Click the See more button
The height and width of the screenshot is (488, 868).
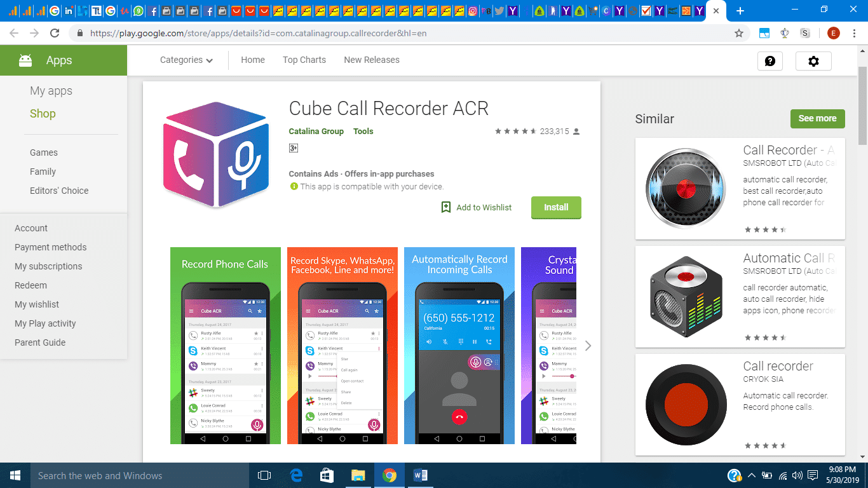pyautogui.click(x=817, y=118)
